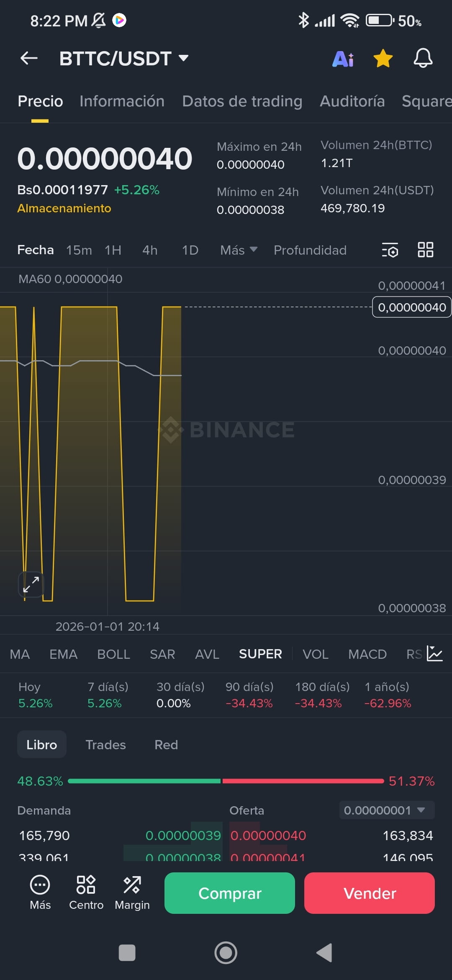Tap the 1 año(s) -62.96% change

(388, 695)
